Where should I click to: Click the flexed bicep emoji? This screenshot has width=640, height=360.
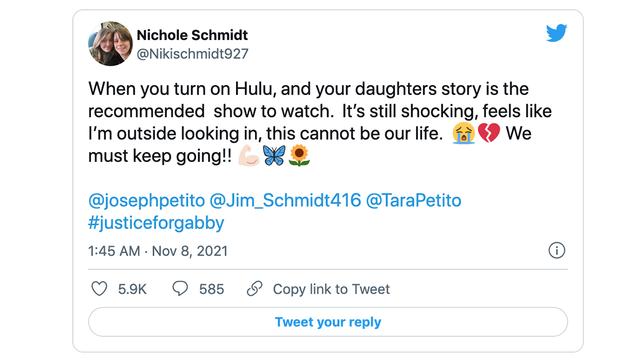249,156
